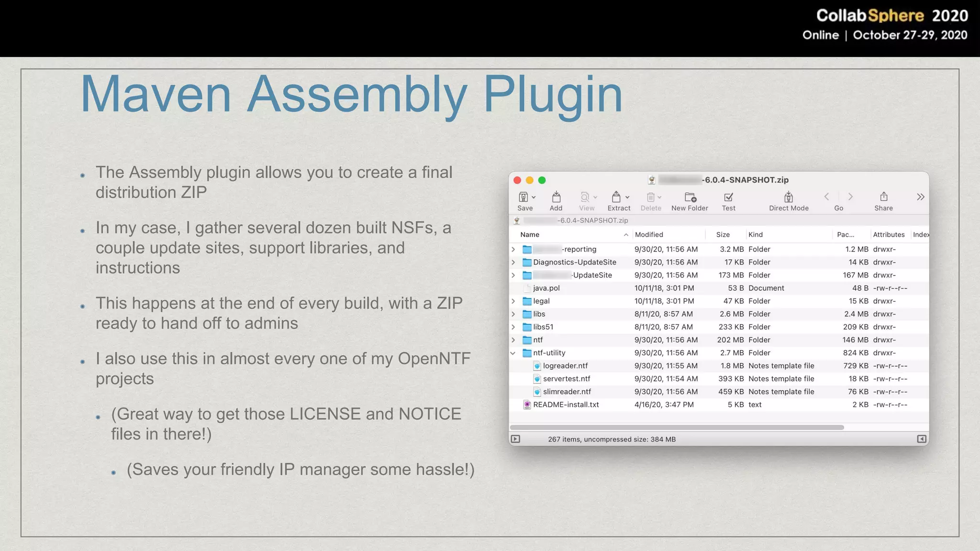The height and width of the screenshot is (551, 980).
Task: Show more toolbar items with double chevron
Action: (921, 197)
